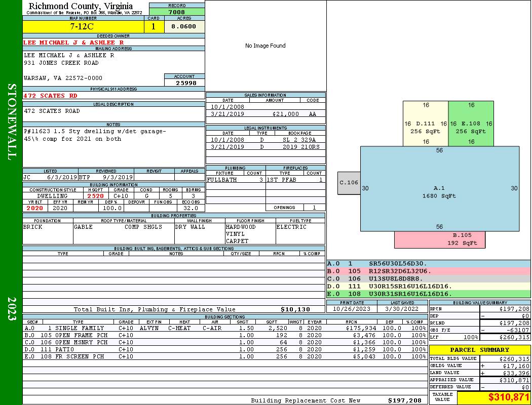Select physical address 472 SCATES RD

click(x=50, y=96)
